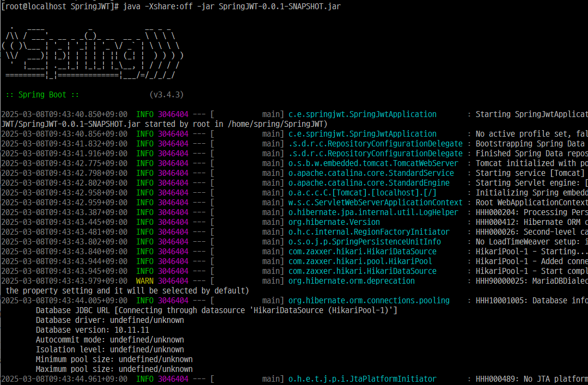The image size is (588, 385).
Task: Select 'the property setting and it will be selected' line
Action: 127,290
